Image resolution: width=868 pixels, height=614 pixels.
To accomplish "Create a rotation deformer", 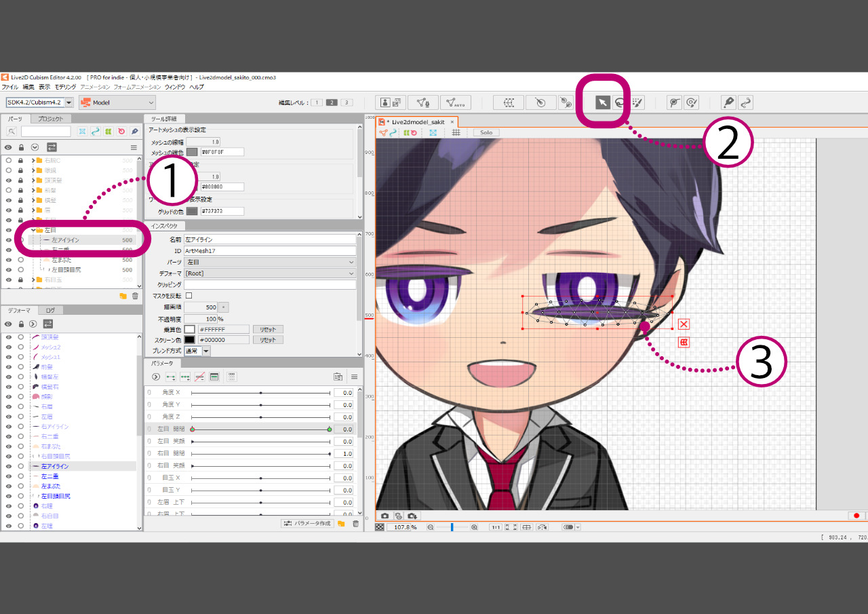I will click(540, 102).
